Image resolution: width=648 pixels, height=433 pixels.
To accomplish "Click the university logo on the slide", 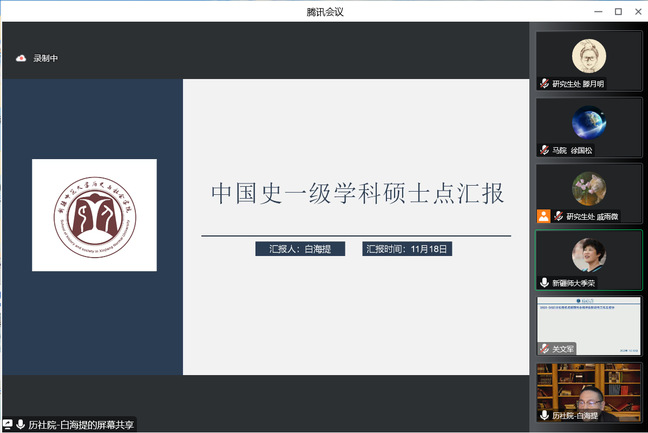I will [x=94, y=215].
